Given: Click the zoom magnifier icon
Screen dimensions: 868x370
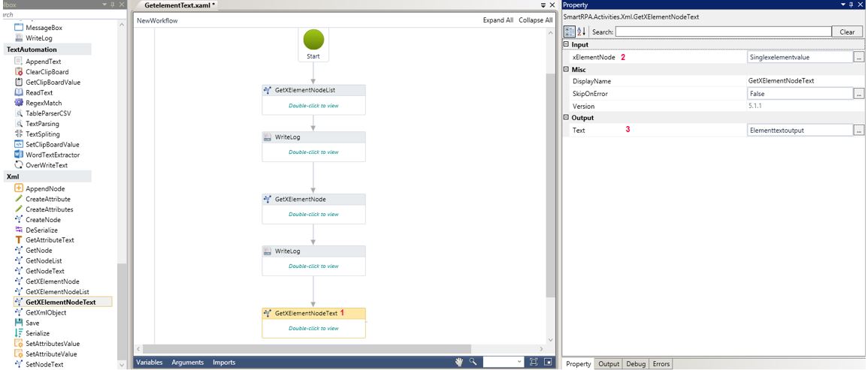Looking at the screenshot, I should click(x=473, y=362).
